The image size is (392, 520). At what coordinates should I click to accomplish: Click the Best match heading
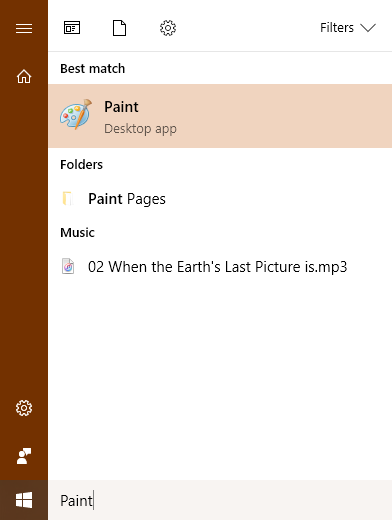point(93,69)
